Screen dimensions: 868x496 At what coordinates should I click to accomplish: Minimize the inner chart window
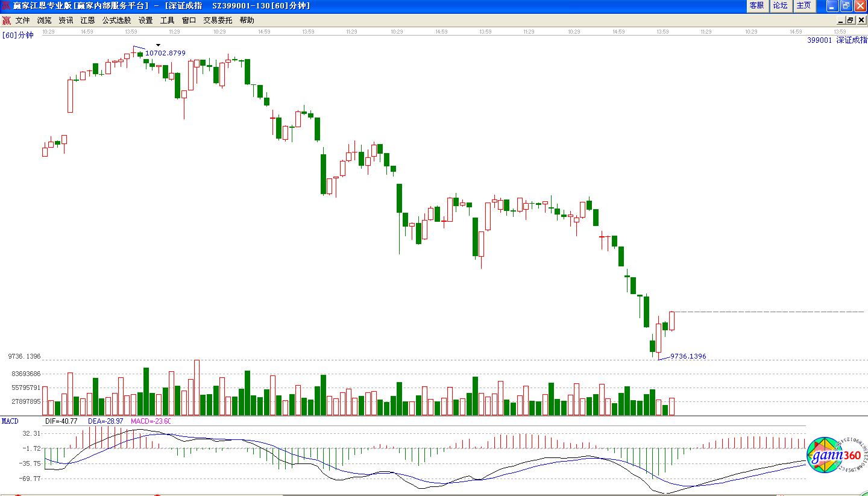point(841,20)
